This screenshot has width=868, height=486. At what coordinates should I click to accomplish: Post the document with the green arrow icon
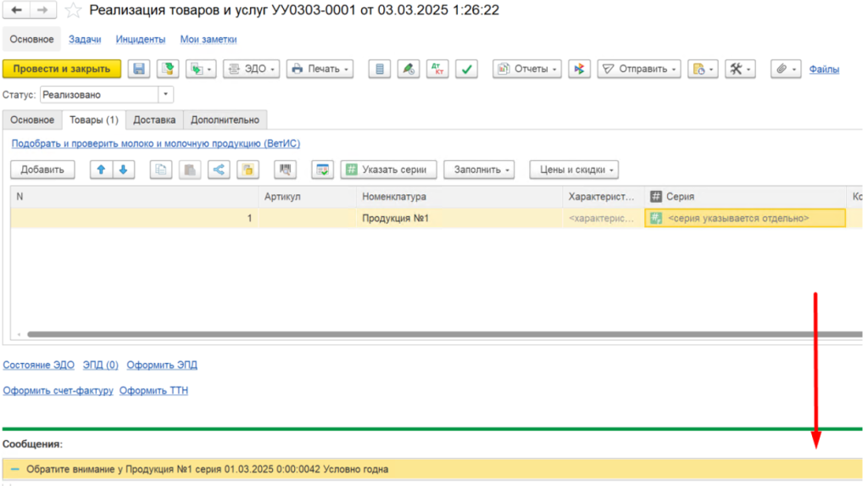point(168,69)
